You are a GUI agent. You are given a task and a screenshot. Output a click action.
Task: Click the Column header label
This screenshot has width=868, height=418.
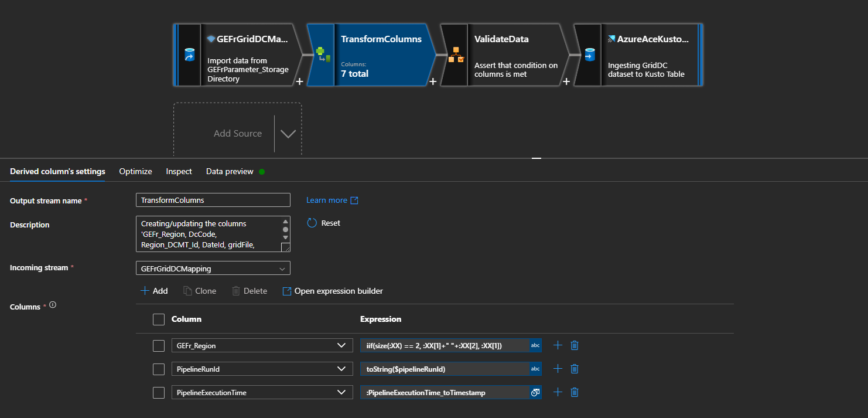pyautogui.click(x=186, y=320)
